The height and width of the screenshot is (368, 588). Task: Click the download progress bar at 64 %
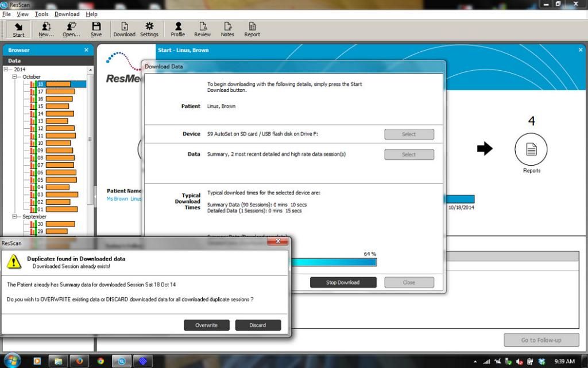(x=333, y=262)
